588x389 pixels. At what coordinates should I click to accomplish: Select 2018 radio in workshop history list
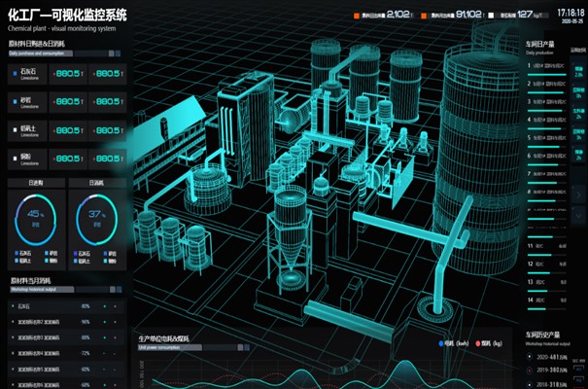pos(530,384)
